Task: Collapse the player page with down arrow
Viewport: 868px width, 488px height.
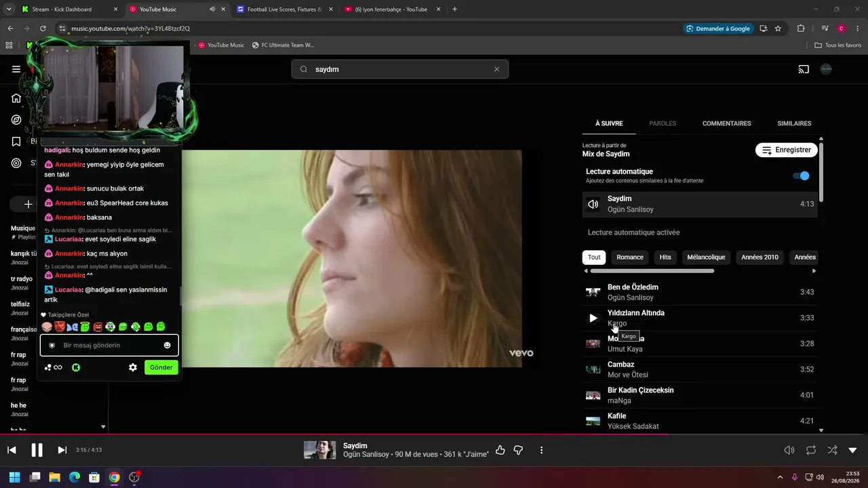Action: coord(853,450)
